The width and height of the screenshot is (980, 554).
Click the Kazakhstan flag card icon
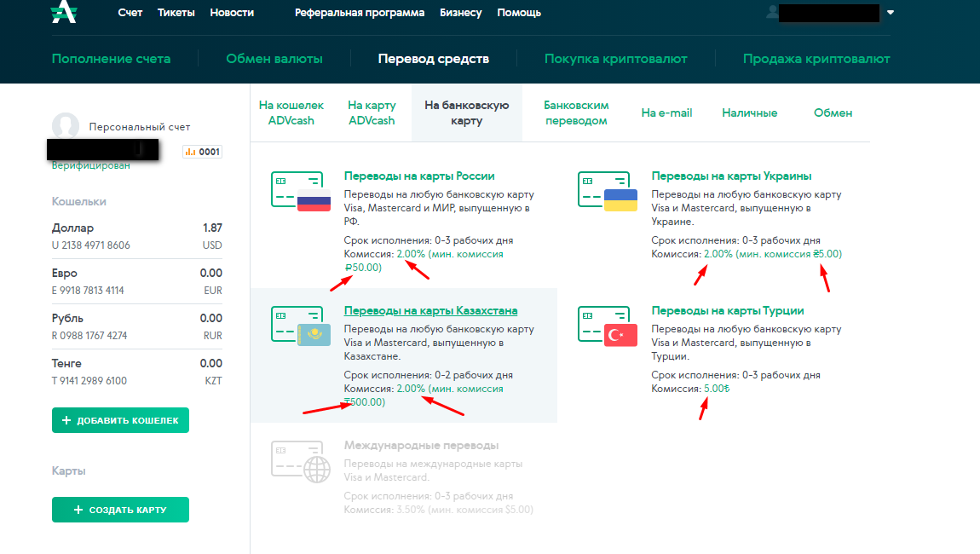coord(301,326)
